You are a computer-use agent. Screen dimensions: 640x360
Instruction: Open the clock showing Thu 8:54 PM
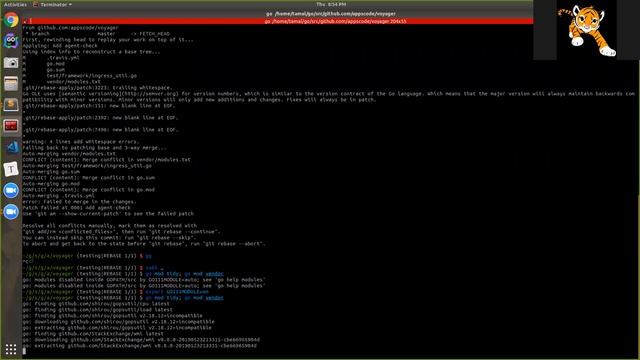331,4
